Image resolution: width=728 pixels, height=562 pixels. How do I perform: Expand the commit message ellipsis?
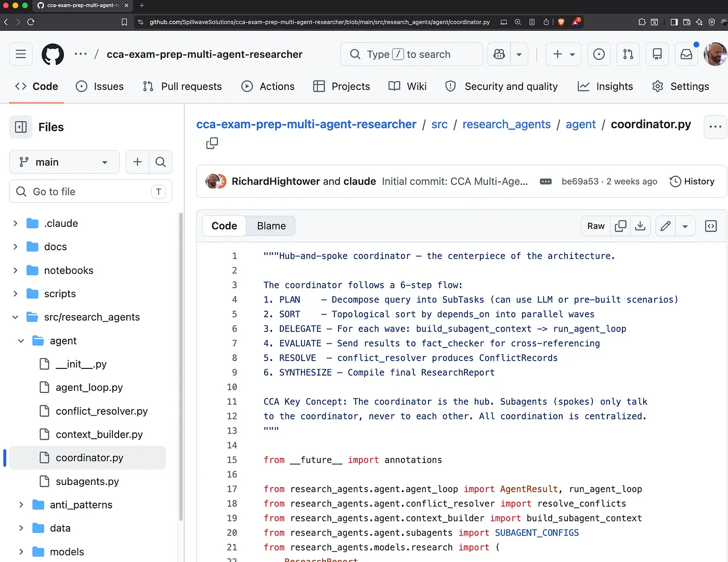click(x=545, y=182)
